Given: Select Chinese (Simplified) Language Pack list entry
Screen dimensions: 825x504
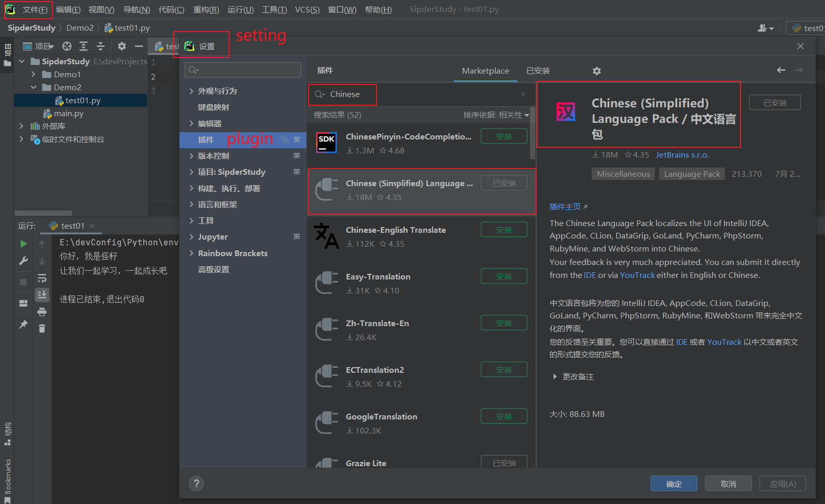Looking at the screenshot, I should 422,191.
